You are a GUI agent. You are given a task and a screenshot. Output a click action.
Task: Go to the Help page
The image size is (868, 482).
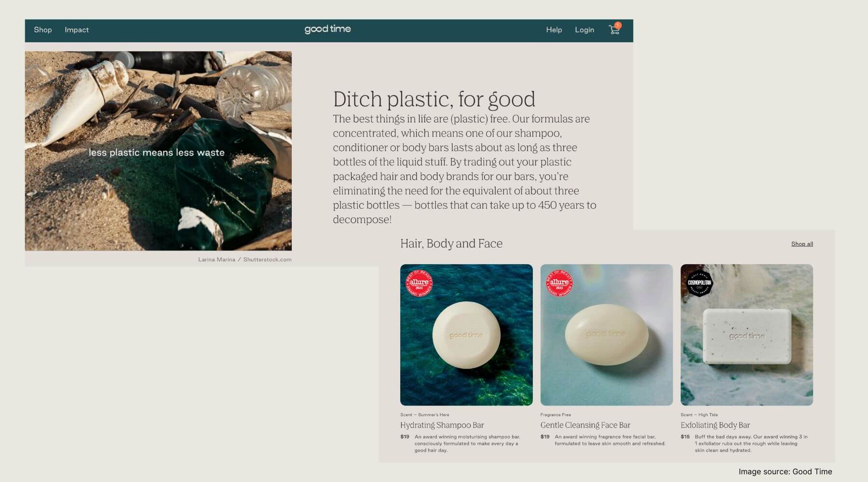click(x=554, y=30)
